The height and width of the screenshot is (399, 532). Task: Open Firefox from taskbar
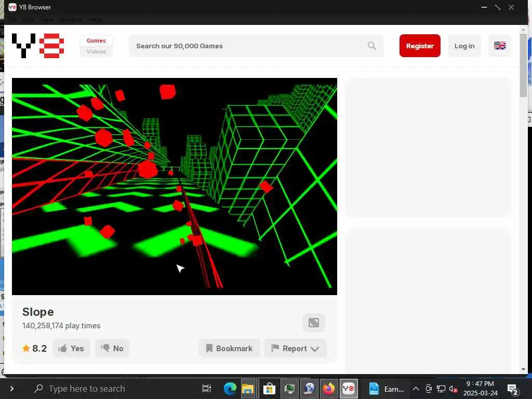(x=328, y=389)
